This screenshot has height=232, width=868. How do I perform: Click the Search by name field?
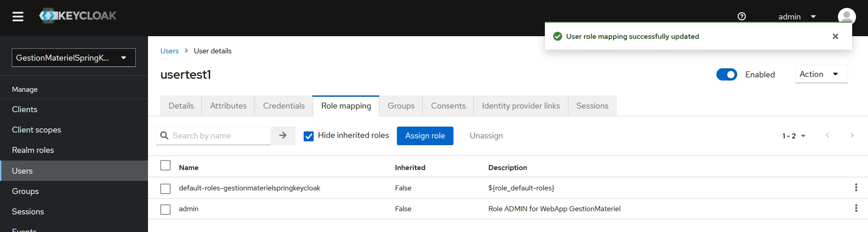[214, 136]
